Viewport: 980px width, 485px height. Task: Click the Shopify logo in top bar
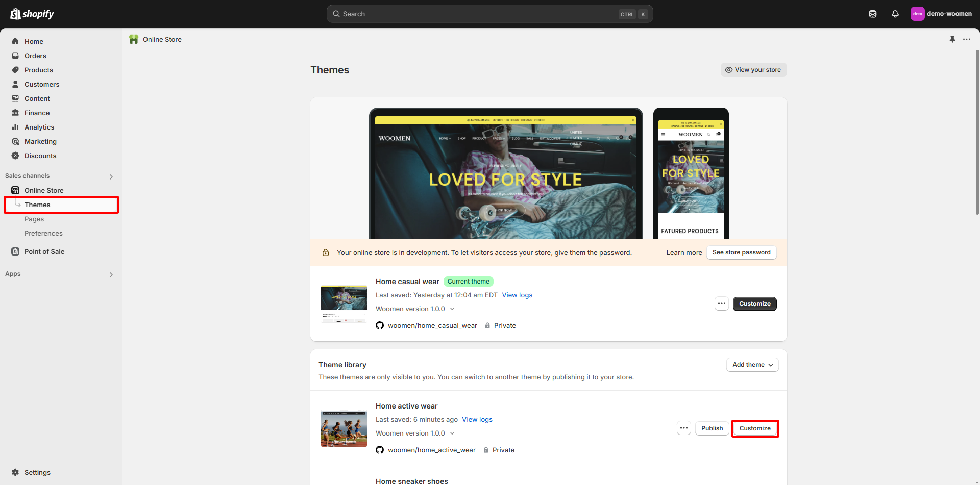tap(32, 14)
